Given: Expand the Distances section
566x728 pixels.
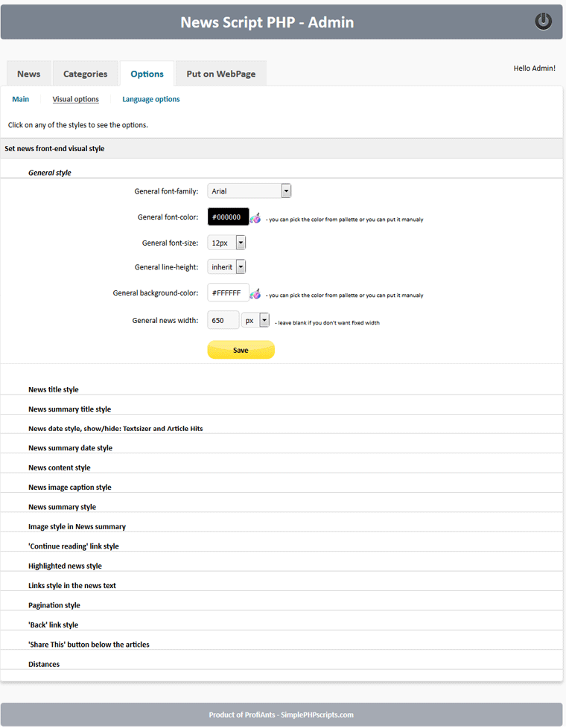Looking at the screenshot, I should click(44, 665).
